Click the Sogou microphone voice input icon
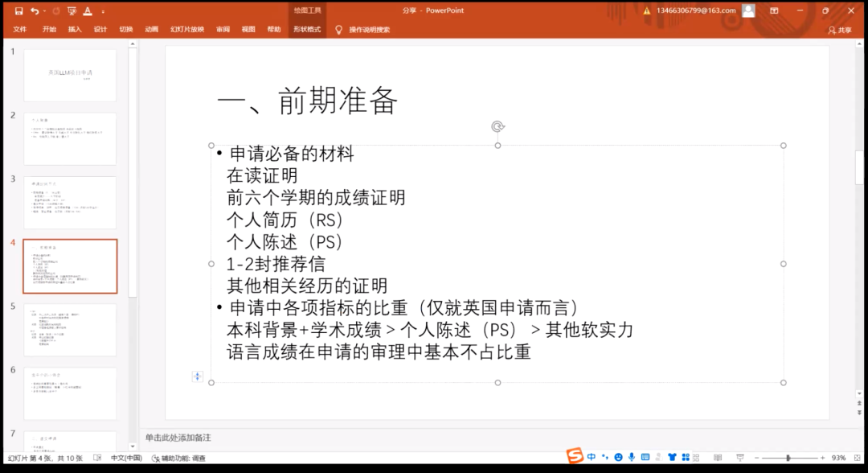 tap(632, 457)
